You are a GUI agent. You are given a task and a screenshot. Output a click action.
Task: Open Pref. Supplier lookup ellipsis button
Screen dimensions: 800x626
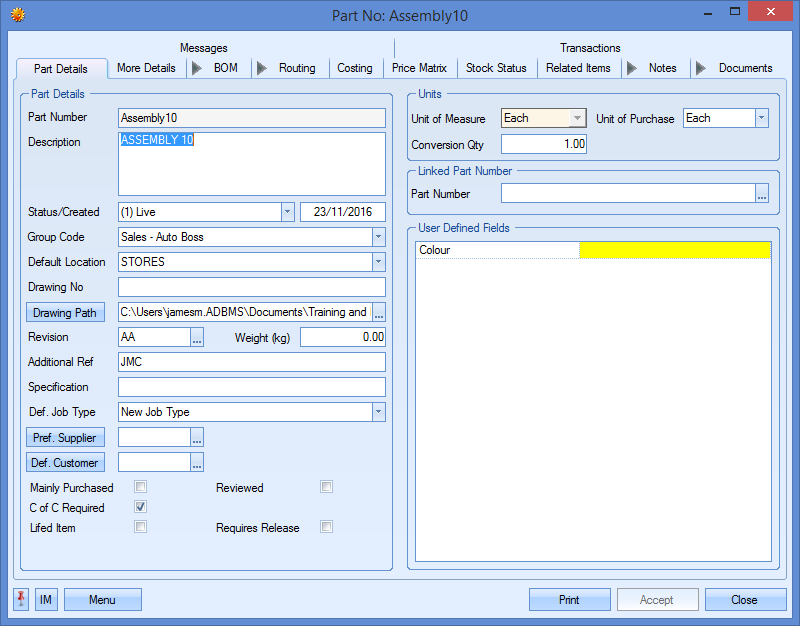[x=197, y=437]
